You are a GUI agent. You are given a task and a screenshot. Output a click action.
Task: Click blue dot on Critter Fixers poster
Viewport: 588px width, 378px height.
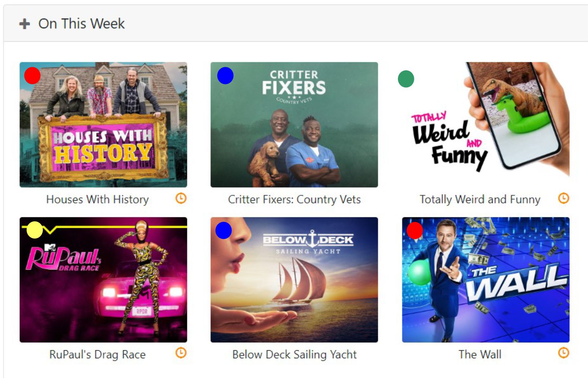225,76
